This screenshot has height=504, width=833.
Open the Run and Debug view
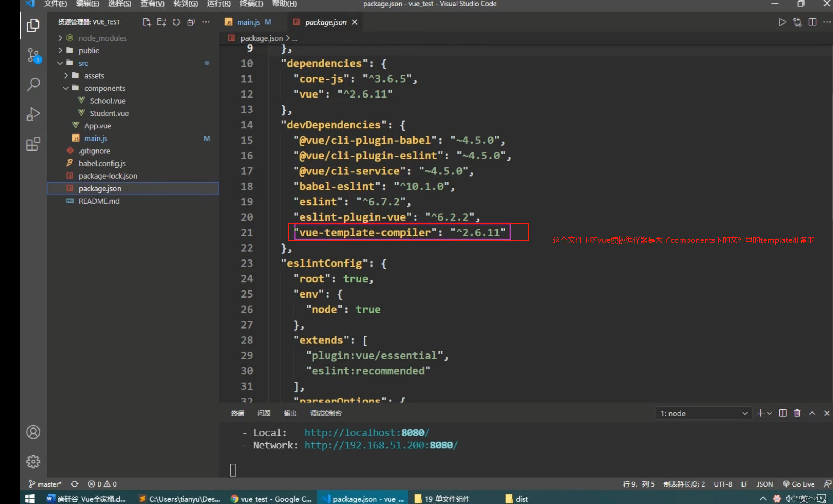pyautogui.click(x=33, y=114)
